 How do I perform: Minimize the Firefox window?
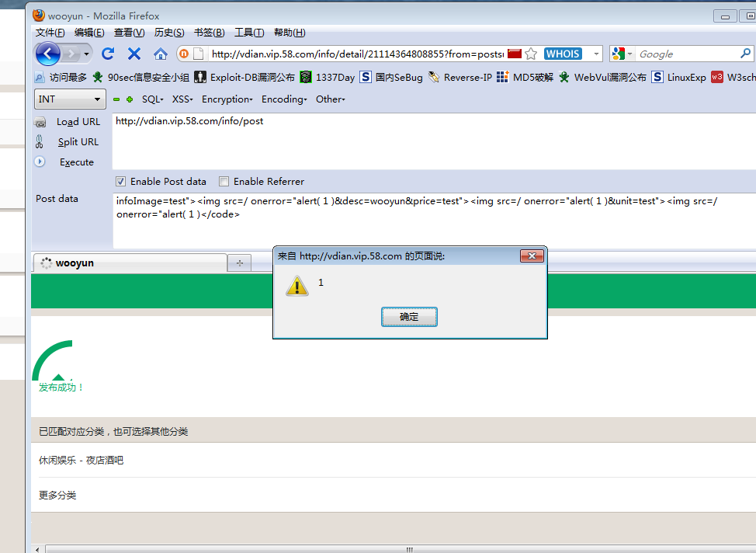pyautogui.click(x=725, y=16)
